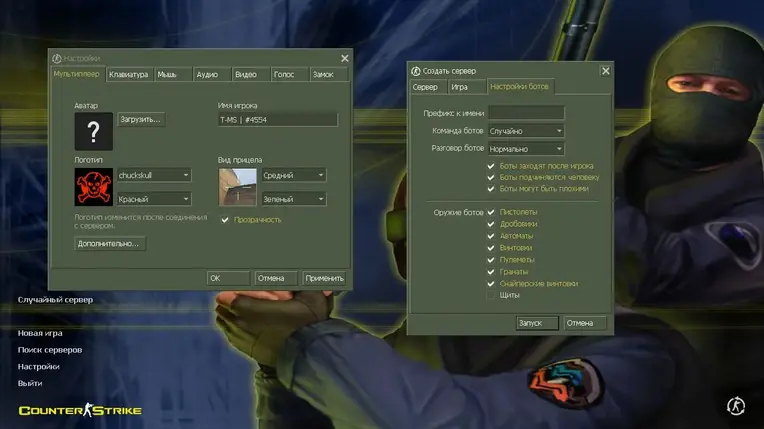The width and height of the screenshot is (764, 429).
Task: Toggle Боты подчиняются человеку checkbox
Action: pyautogui.click(x=491, y=177)
